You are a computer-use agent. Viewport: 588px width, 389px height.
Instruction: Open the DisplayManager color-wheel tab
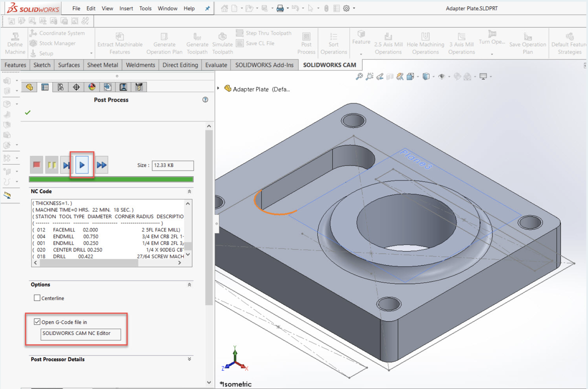92,87
